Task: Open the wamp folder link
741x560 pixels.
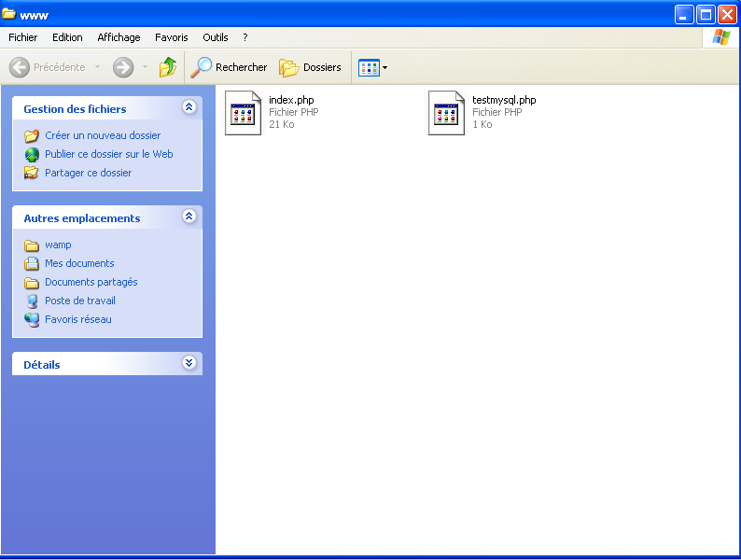Action: [x=58, y=245]
